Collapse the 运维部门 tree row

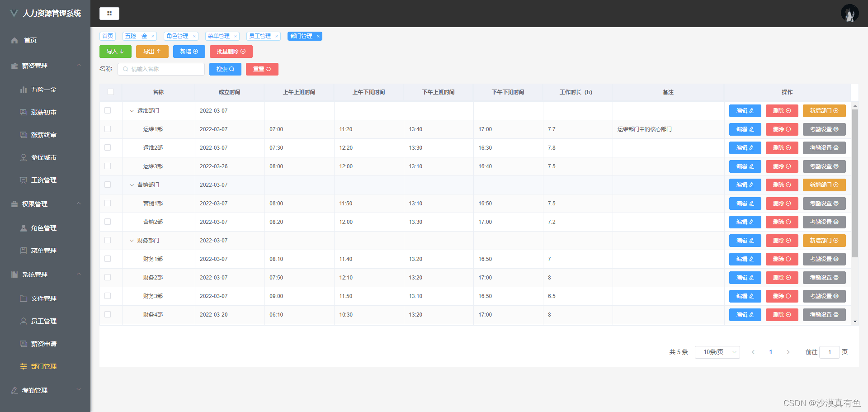(132, 111)
